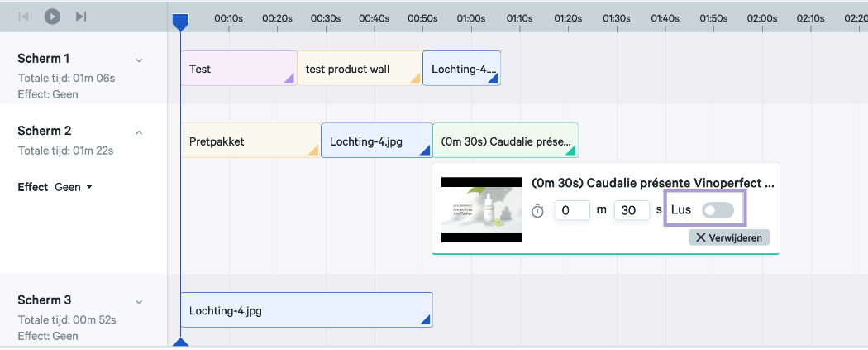Open the Effect Geen dropdown
The image size is (868, 350).
point(73,187)
